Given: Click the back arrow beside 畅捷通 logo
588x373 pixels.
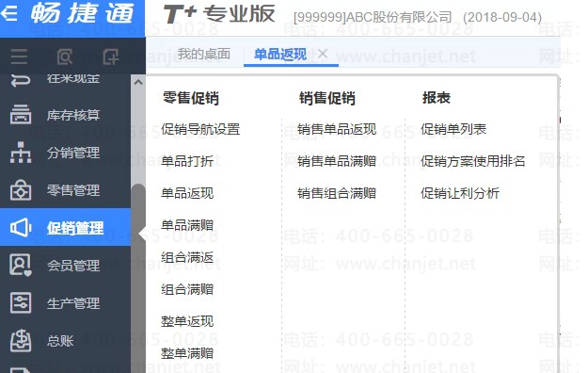Looking at the screenshot, I should pyautogui.click(x=8, y=13).
